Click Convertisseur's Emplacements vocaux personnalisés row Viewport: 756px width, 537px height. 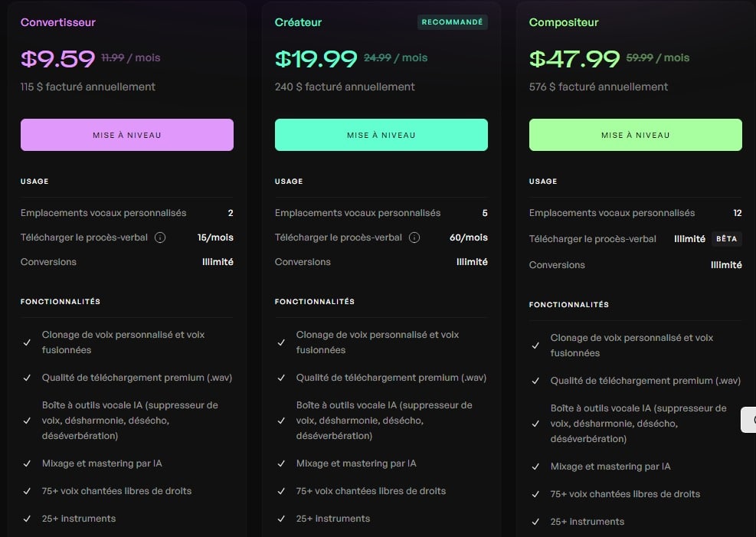pyautogui.click(x=127, y=213)
